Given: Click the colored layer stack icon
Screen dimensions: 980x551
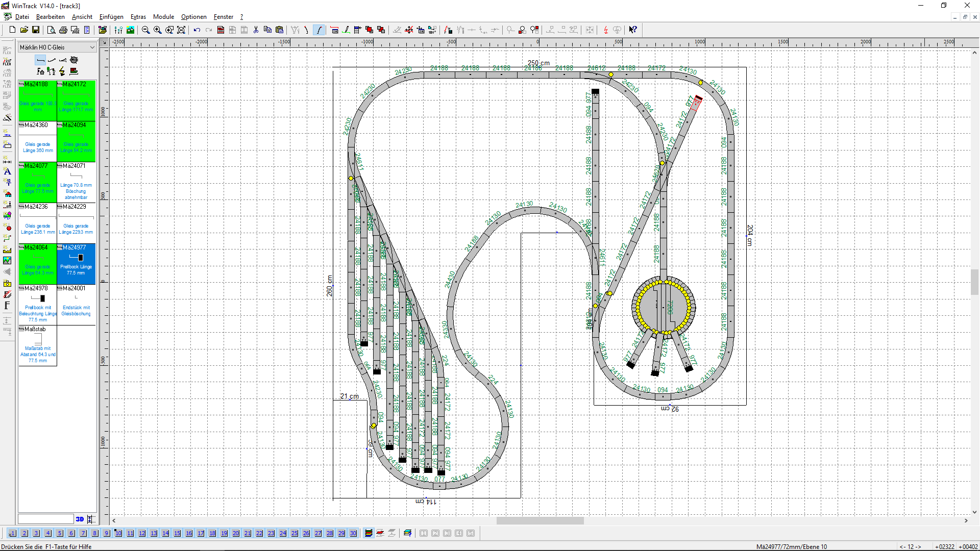Looking at the screenshot, I should point(369,533).
